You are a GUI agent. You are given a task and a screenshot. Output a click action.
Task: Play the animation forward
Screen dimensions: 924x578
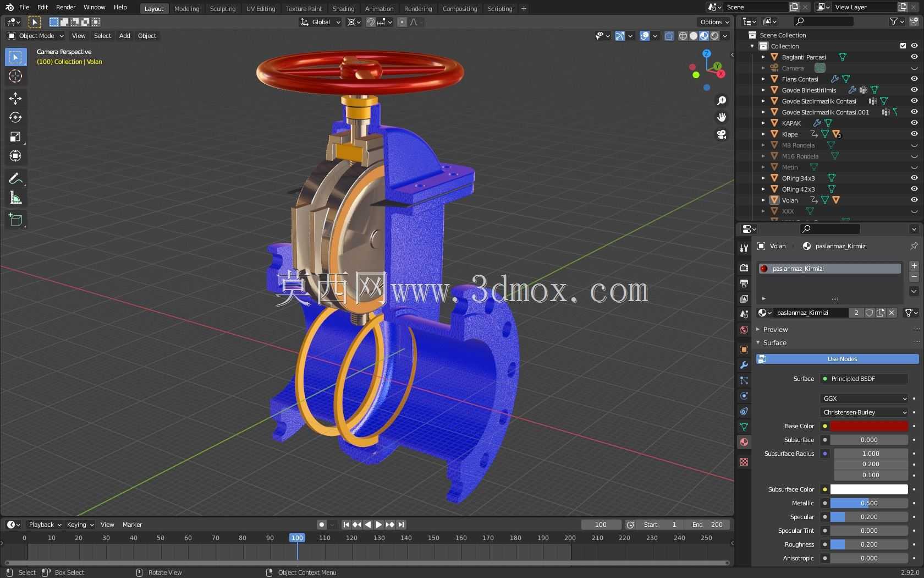click(x=379, y=525)
